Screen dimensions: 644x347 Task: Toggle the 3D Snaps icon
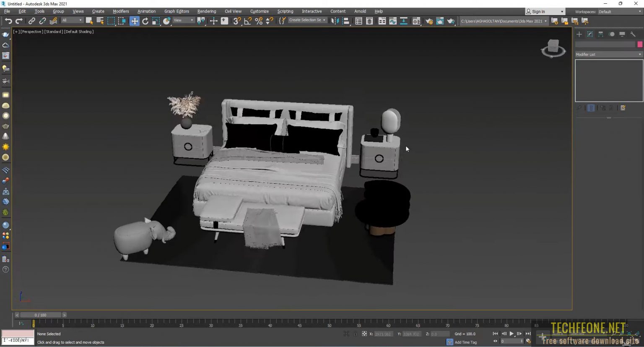click(237, 21)
